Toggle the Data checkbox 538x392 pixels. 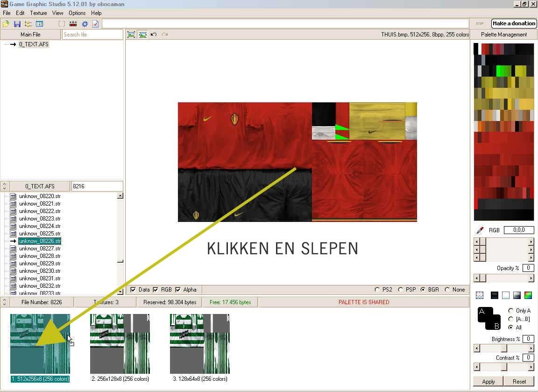pos(133,290)
